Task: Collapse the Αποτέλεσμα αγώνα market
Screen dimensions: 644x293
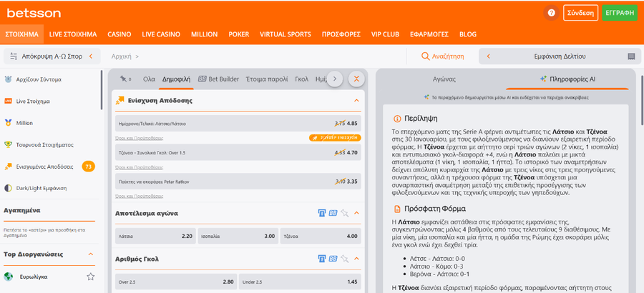Action: coord(356,213)
